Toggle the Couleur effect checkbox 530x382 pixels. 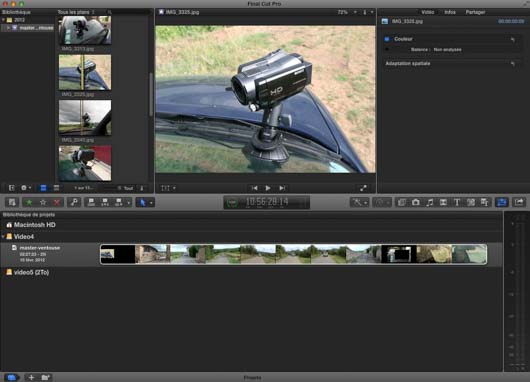tap(387, 39)
